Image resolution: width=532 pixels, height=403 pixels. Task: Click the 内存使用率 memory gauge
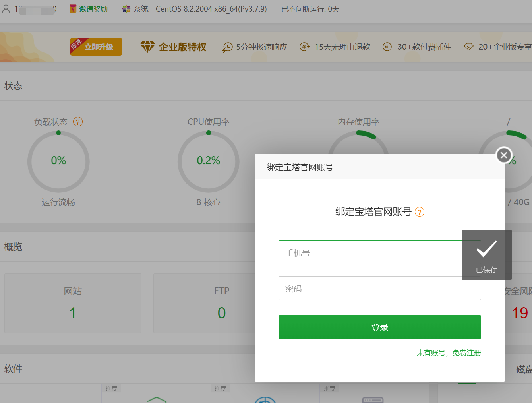coord(358,143)
